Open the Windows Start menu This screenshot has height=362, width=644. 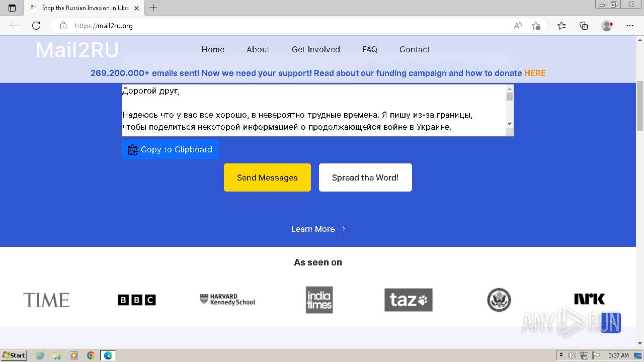[x=14, y=355]
